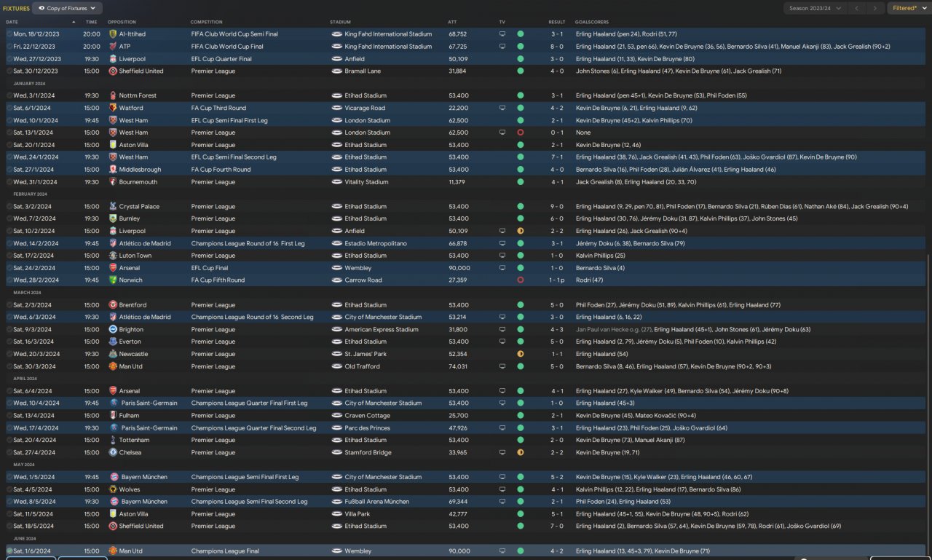Click the Brentford club badge
Viewport: 932px width, 560px height.
click(x=113, y=305)
